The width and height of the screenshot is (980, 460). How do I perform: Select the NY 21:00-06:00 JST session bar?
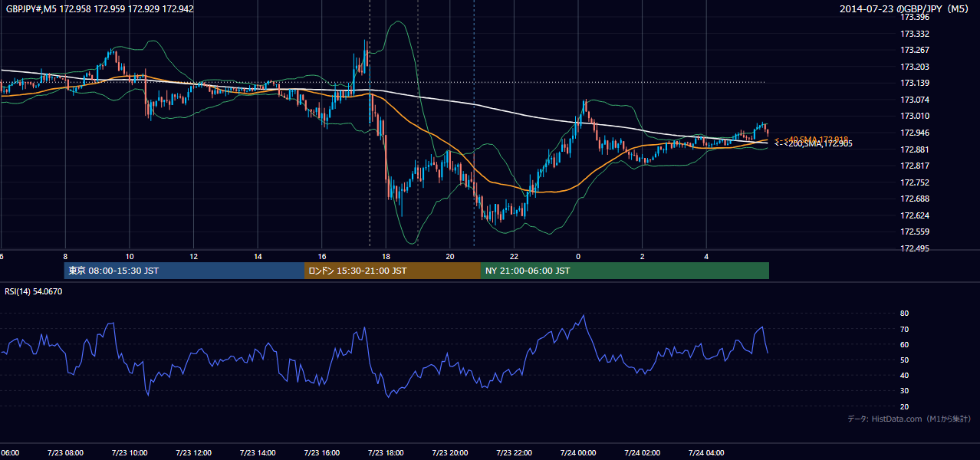coord(625,271)
